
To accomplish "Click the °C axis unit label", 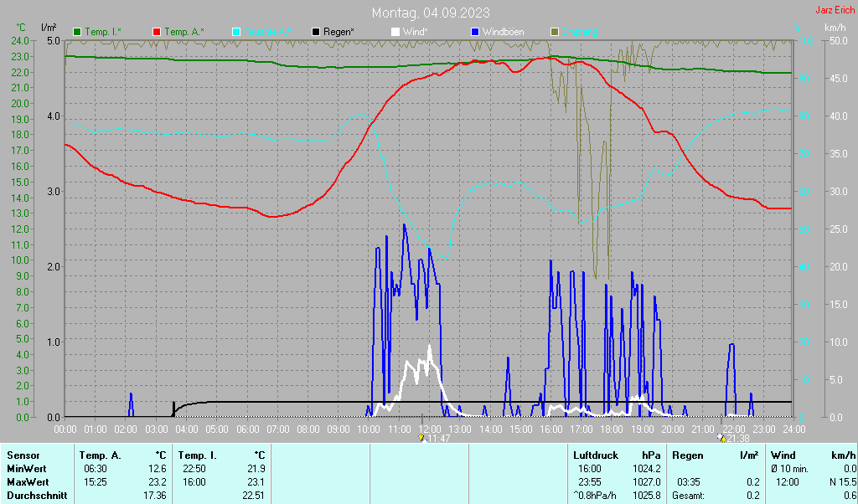I will point(21,28).
